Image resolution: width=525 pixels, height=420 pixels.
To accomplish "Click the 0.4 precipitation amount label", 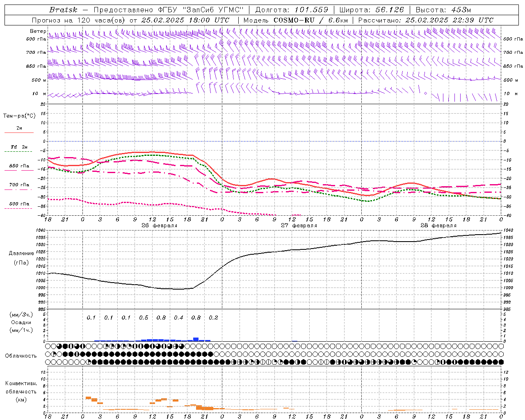I will 178,317.
